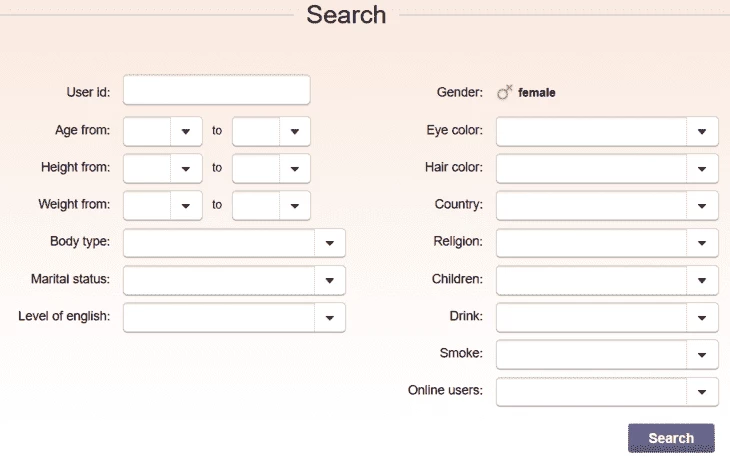Click the gender symbol icon beside female
The height and width of the screenshot is (457, 730).
click(x=505, y=92)
